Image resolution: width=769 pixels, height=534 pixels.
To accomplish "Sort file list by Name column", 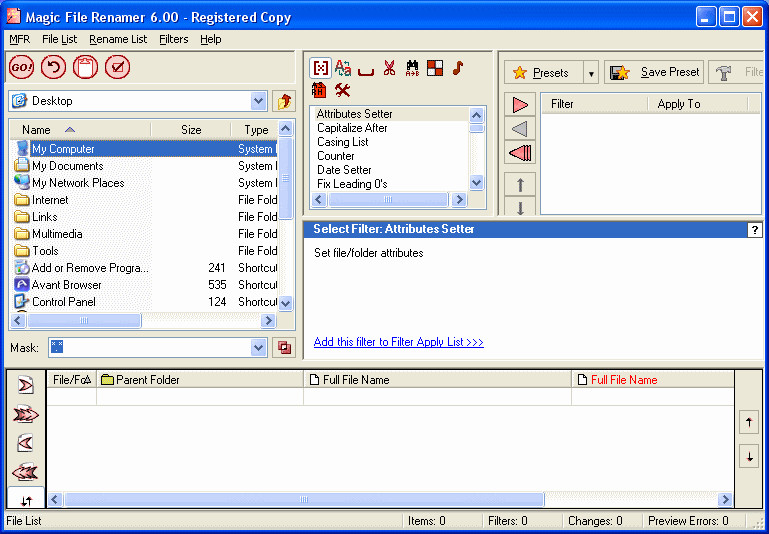I will (x=81, y=130).
